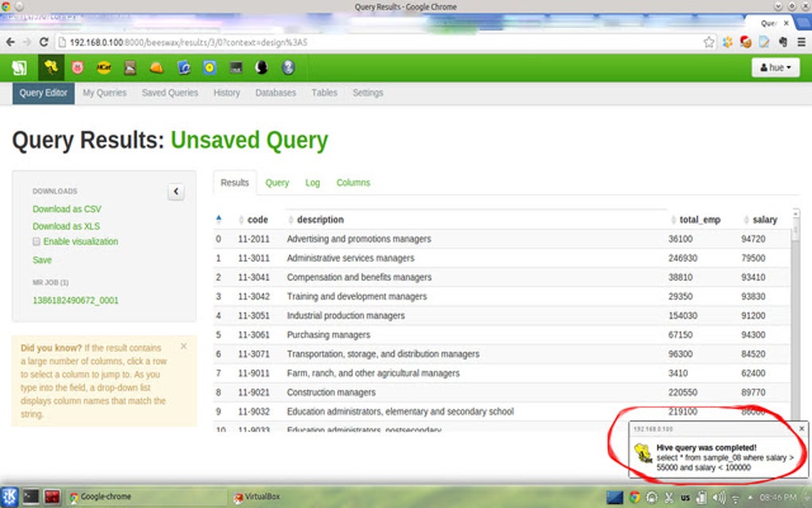Open the Beeswax bee query editor icon
This screenshot has height=508, width=812.
pos(51,68)
